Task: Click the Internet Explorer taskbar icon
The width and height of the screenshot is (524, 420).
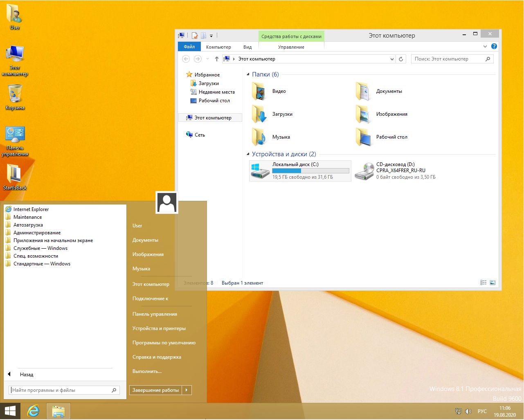Action: [x=33, y=411]
